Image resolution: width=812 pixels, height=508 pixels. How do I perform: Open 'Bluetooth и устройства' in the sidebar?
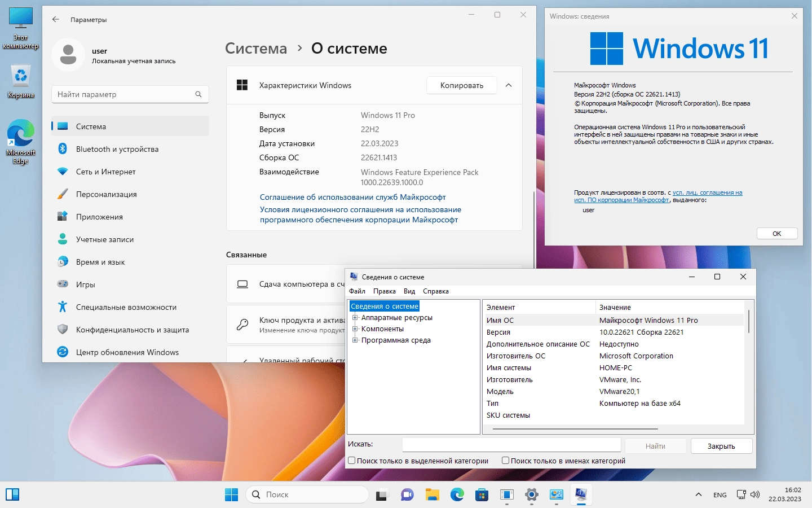pos(130,149)
